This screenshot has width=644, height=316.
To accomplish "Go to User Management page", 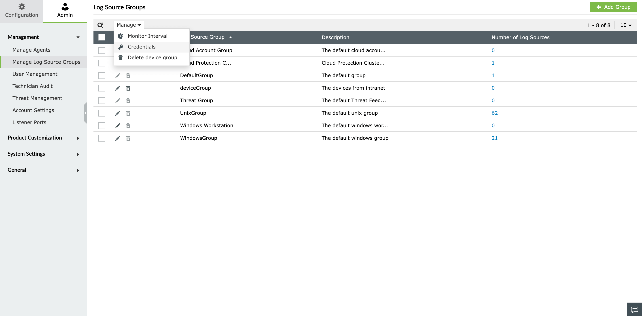I will point(35,74).
